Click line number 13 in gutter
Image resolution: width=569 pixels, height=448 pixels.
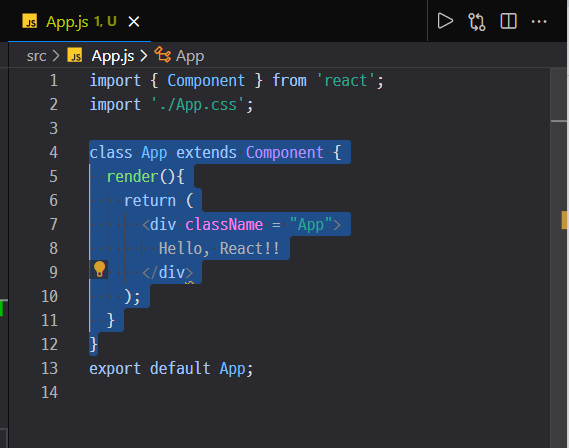[50, 368]
